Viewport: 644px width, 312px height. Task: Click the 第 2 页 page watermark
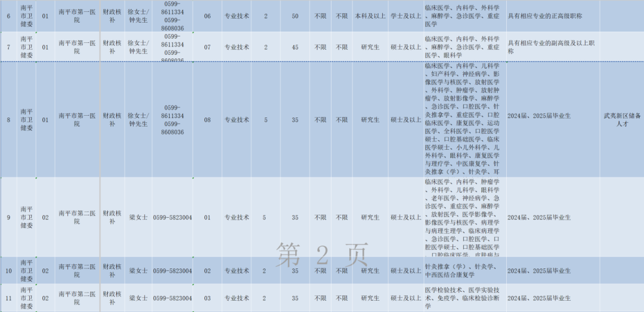[x=321, y=255]
